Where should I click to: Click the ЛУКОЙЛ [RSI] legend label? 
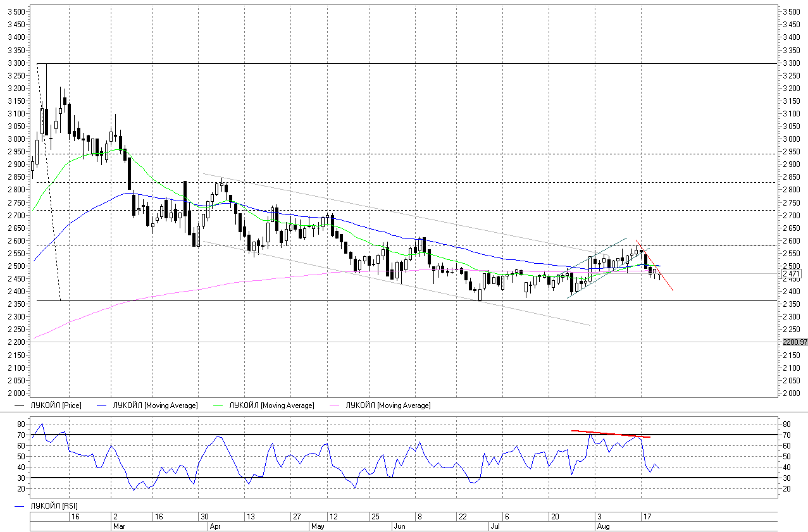tap(54, 507)
